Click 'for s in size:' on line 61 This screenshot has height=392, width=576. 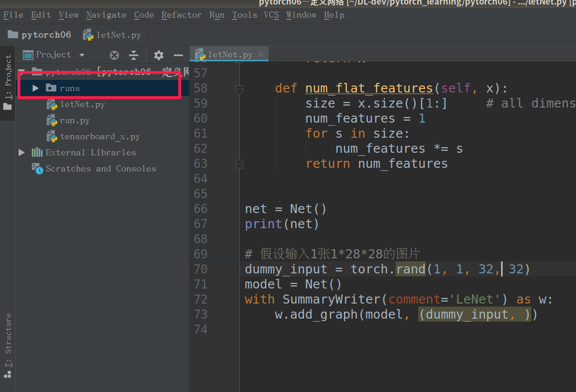tap(357, 133)
